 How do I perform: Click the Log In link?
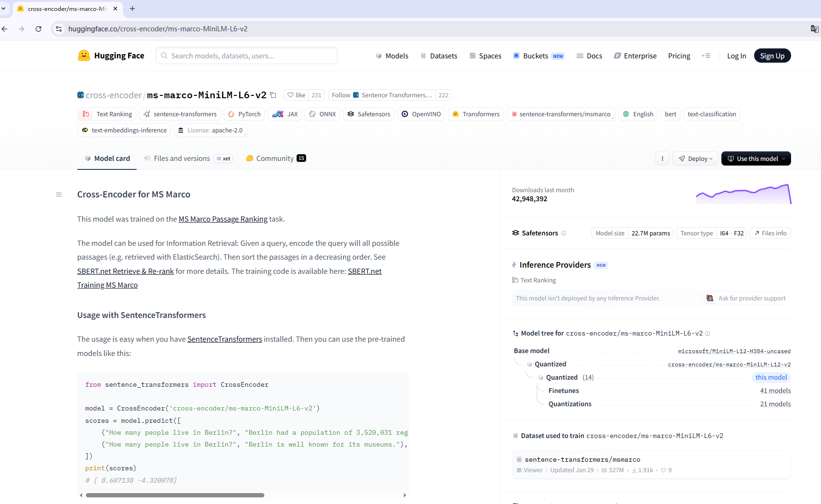tap(737, 56)
